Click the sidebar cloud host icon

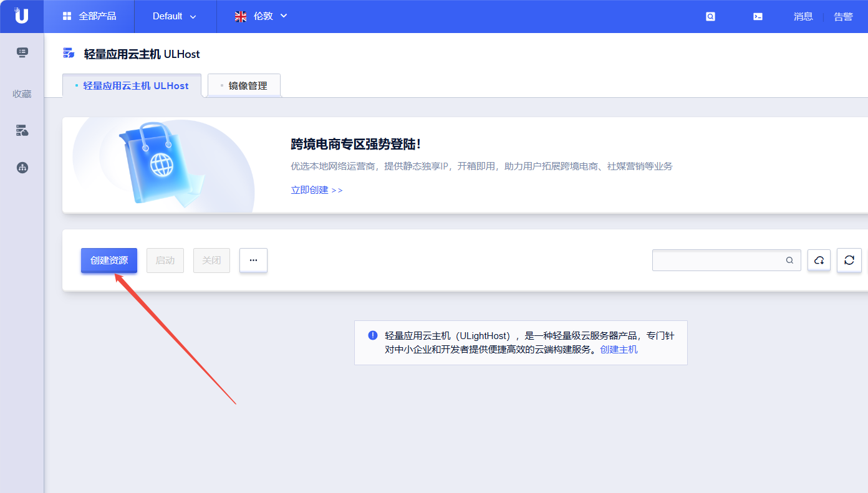22,130
